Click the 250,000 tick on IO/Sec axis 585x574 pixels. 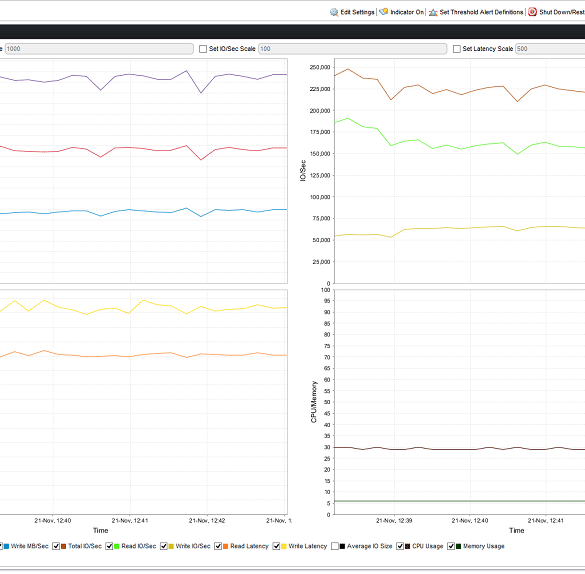click(x=320, y=68)
